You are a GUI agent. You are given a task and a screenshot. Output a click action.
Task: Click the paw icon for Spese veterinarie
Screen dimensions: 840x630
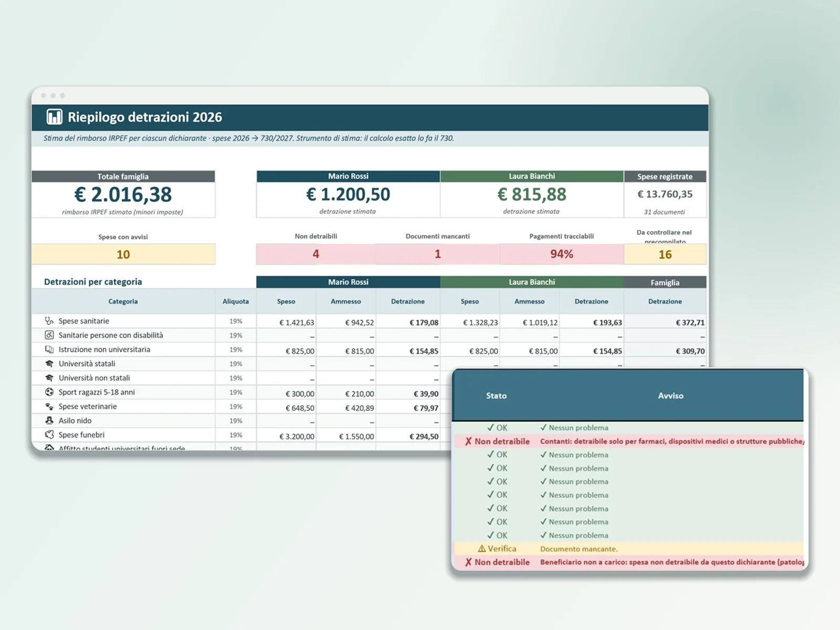(x=49, y=406)
